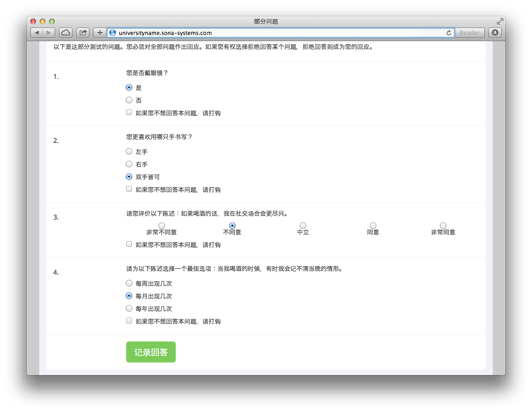Viewport: 532px width, 412px height.
Task: Check decline-to-answer box for question 3
Action: click(129, 244)
